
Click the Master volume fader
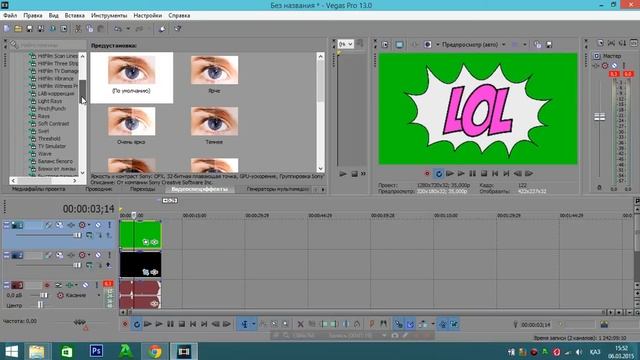599,117
